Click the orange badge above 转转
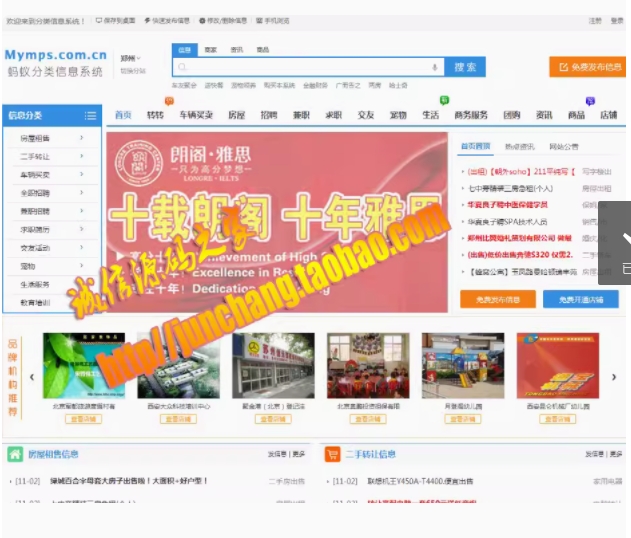The image size is (631, 538). [x=169, y=101]
